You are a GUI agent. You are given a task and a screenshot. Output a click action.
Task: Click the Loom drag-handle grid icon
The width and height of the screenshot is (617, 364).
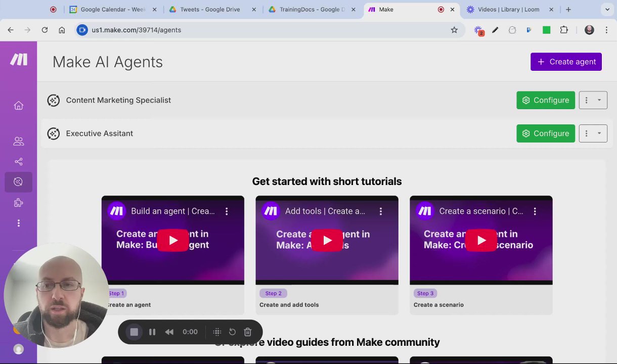[x=217, y=332]
